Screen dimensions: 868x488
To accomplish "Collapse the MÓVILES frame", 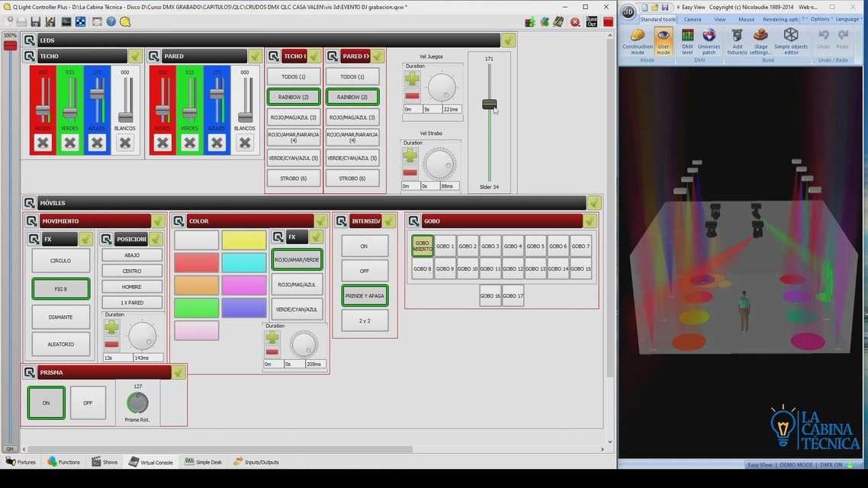I will coord(29,203).
